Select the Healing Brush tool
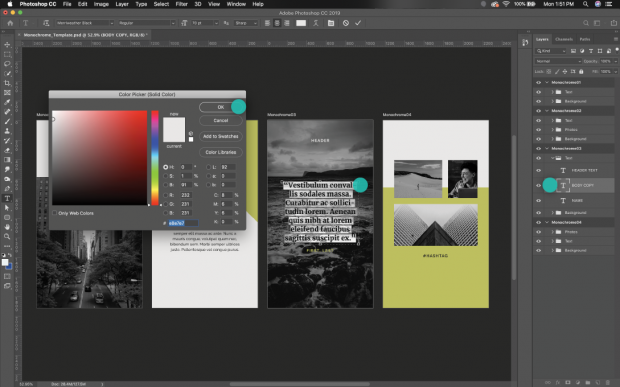This screenshot has width=620, height=387. point(7,112)
